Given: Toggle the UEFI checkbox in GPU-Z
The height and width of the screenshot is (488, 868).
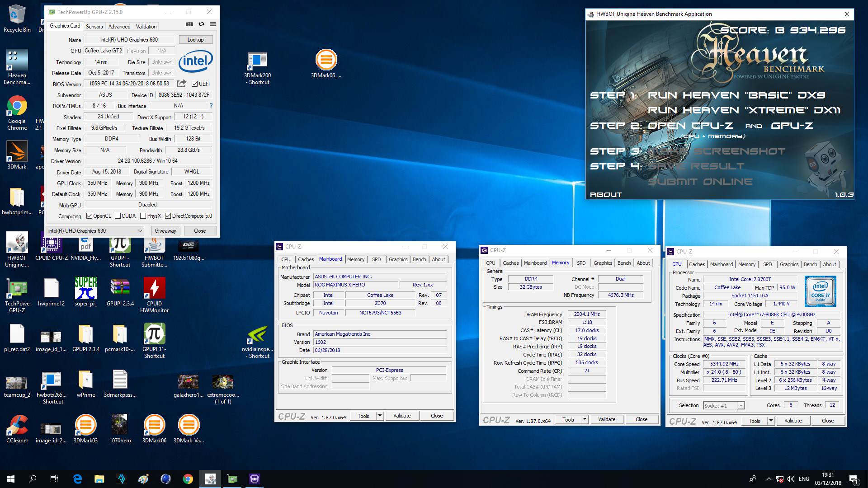Looking at the screenshot, I should (x=194, y=84).
